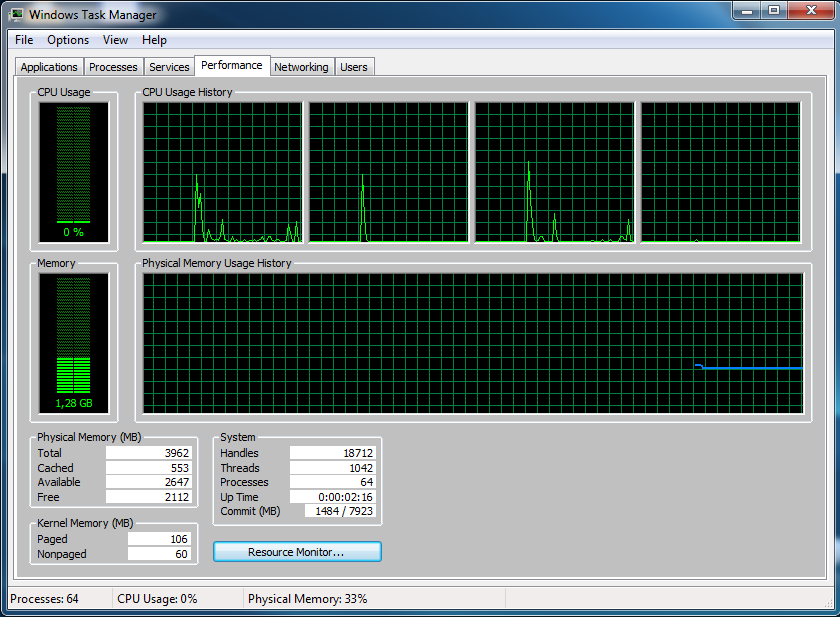Click the first CPU Usage History graph
The height and width of the screenshot is (617, 840).
(x=222, y=172)
